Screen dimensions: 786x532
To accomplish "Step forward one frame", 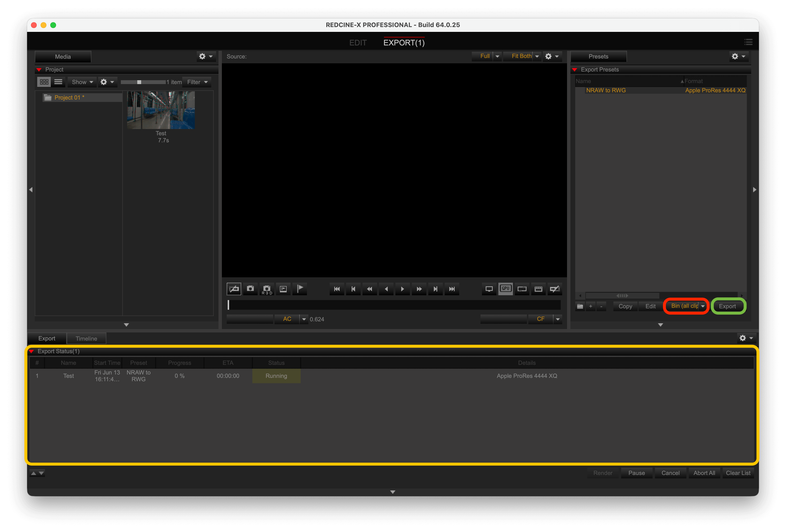I will pyautogui.click(x=436, y=289).
